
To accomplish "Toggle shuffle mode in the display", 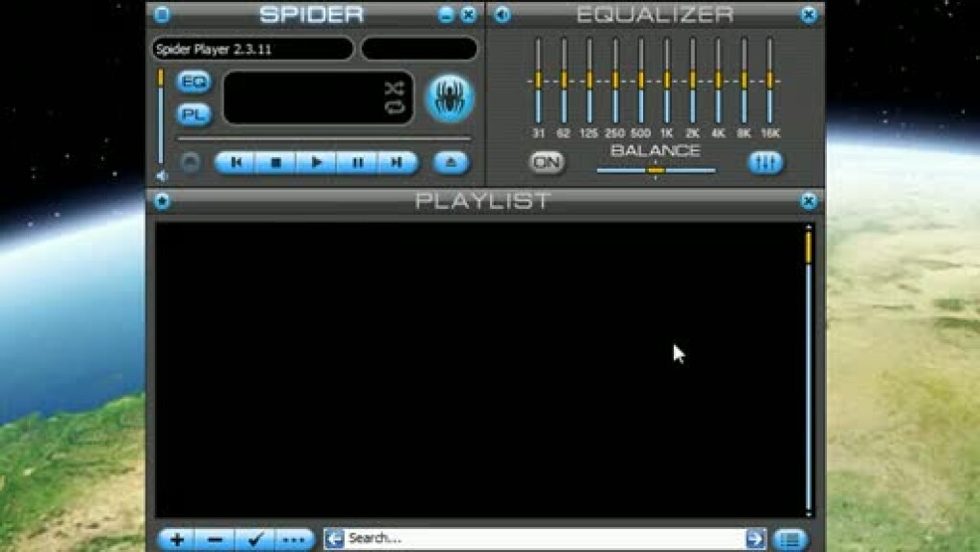I will click(x=393, y=88).
